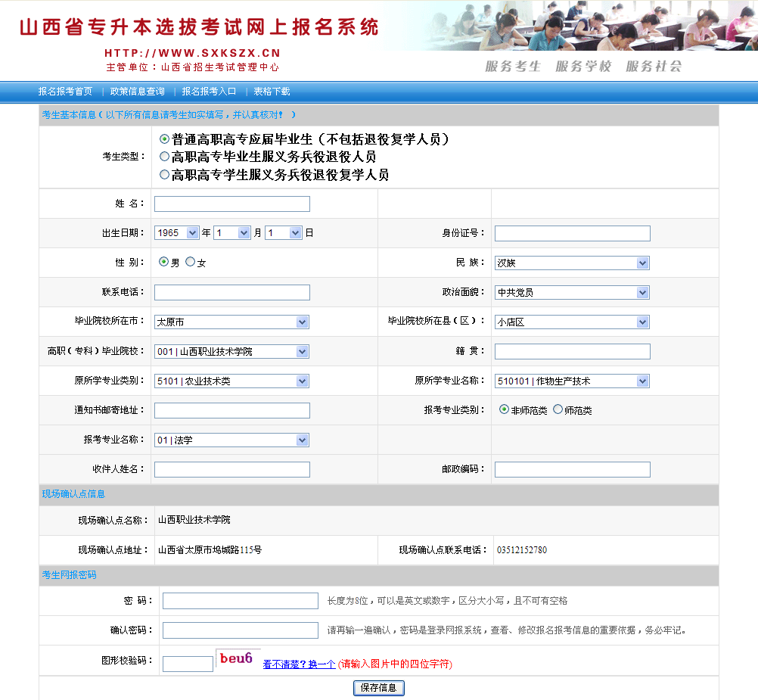
Task: Open 报考专业名称 dropdown showing 法学
Action: click(231, 440)
